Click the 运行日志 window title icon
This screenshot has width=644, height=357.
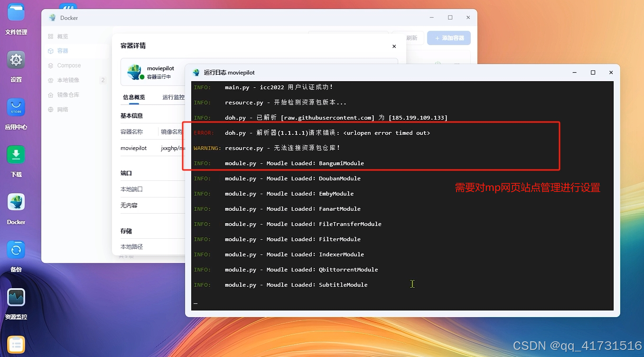pyautogui.click(x=196, y=73)
